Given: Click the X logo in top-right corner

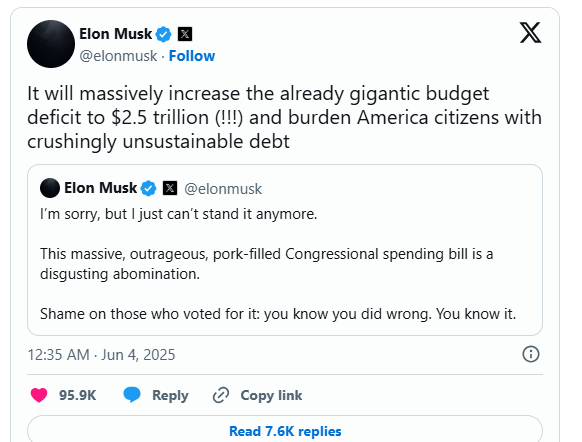Looking at the screenshot, I should click(530, 33).
